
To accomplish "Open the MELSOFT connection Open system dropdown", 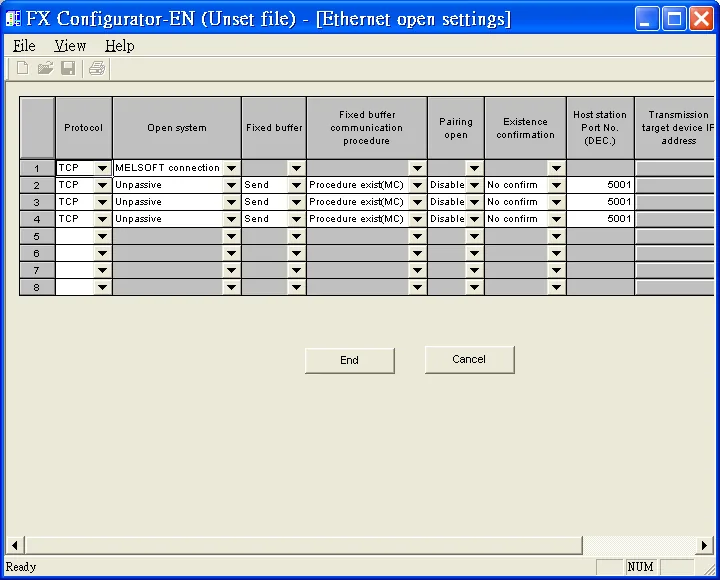I will [231, 168].
